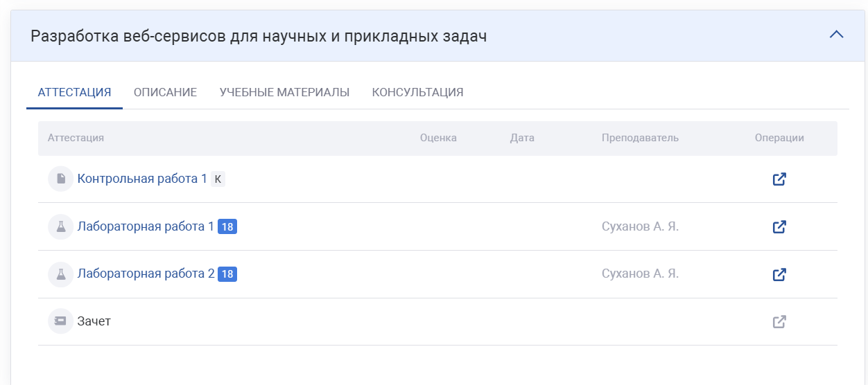Open the Учебные материалы tab
The width and height of the screenshot is (868, 385).
(x=284, y=92)
